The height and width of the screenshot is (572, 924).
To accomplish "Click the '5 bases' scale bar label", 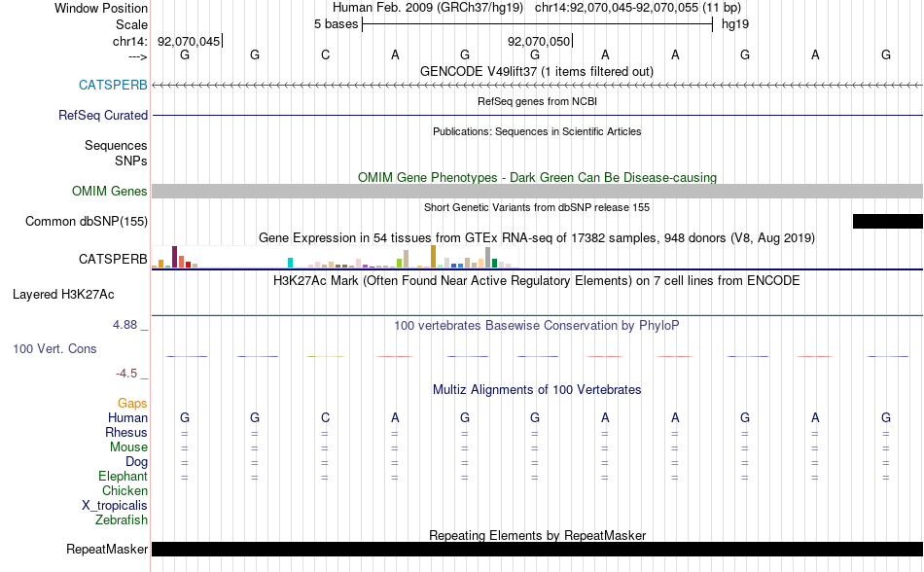I will 336,24.
